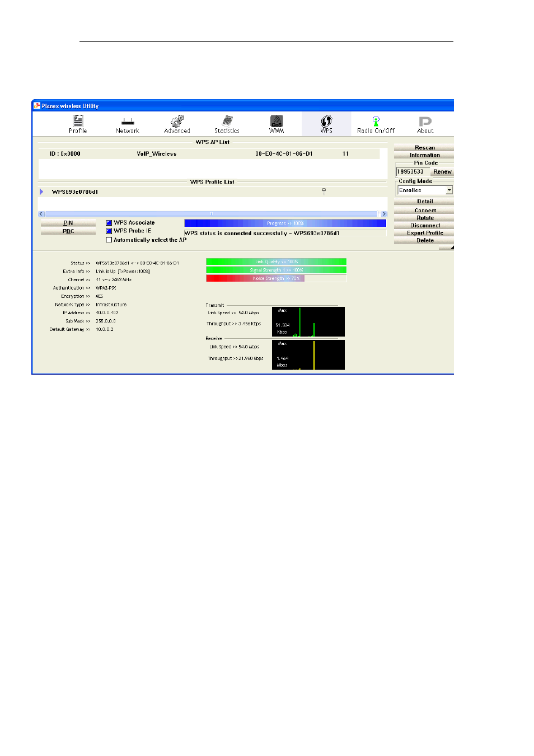
Task: Click the blue arrow beside WPS693e0786d1 profile
Action: tap(41, 192)
